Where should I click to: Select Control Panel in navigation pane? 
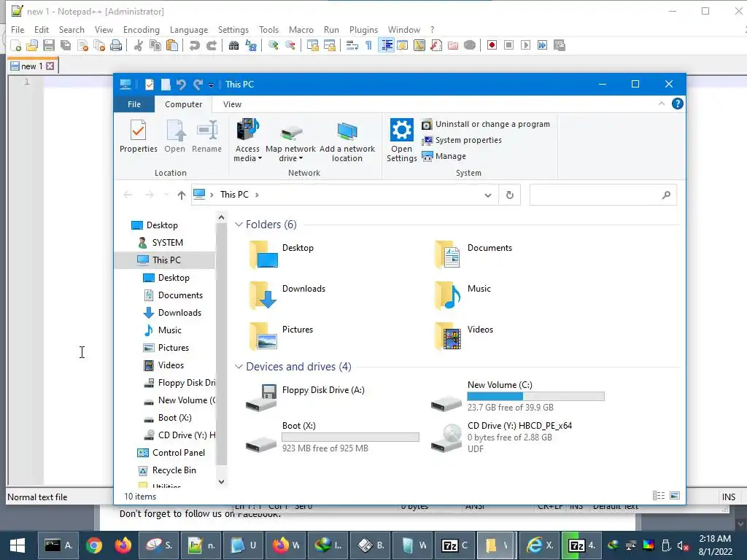click(x=171, y=452)
